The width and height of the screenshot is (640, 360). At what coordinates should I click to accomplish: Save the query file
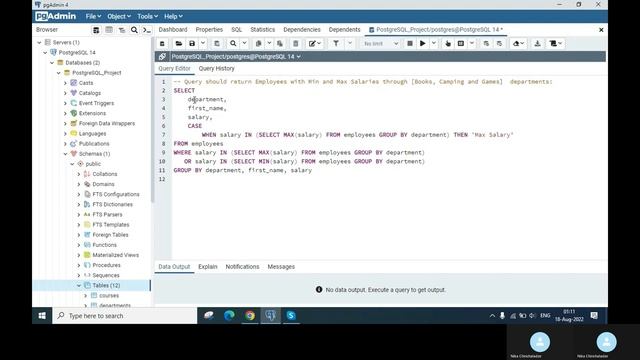[x=192, y=43]
